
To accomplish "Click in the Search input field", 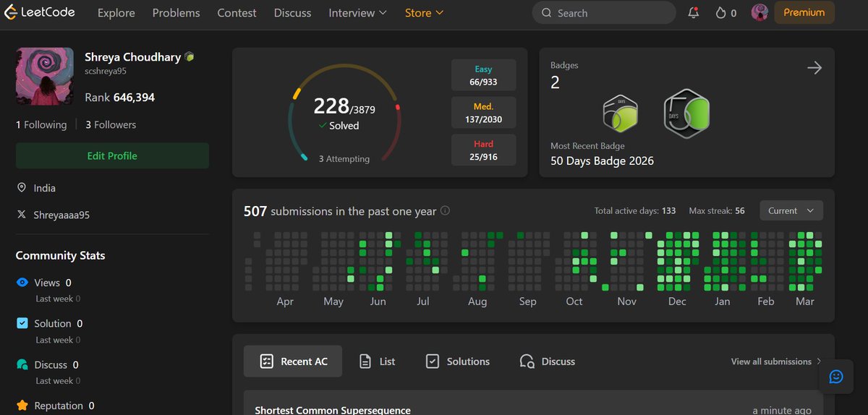I will (x=604, y=13).
